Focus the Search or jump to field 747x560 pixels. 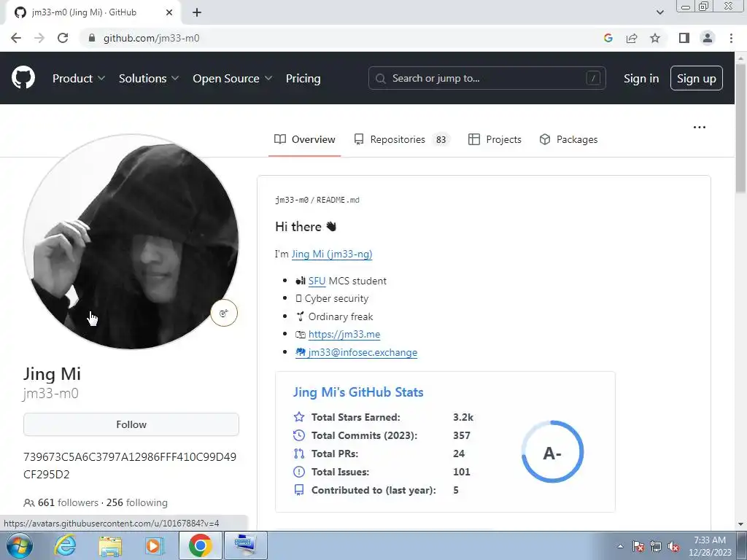click(x=487, y=78)
